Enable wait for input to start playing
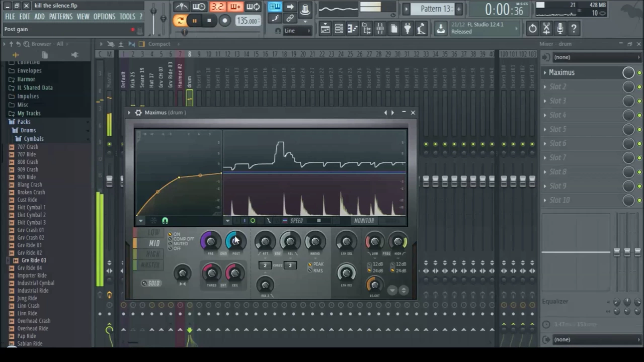Viewport: 644px width, 362px height. pos(199,7)
